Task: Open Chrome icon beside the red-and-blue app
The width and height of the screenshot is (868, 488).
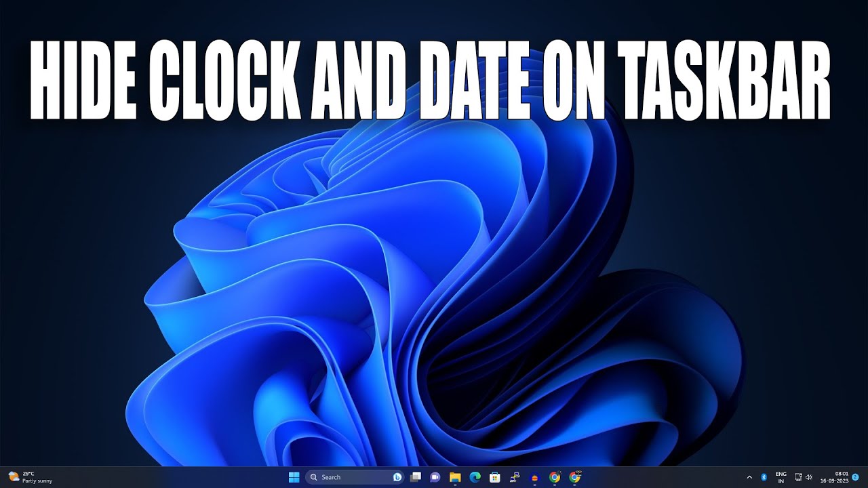Action: point(555,477)
